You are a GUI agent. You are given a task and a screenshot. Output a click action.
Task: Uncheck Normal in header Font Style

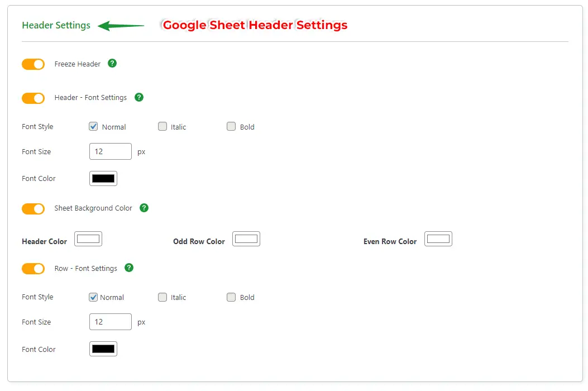click(x=93, y=126)
